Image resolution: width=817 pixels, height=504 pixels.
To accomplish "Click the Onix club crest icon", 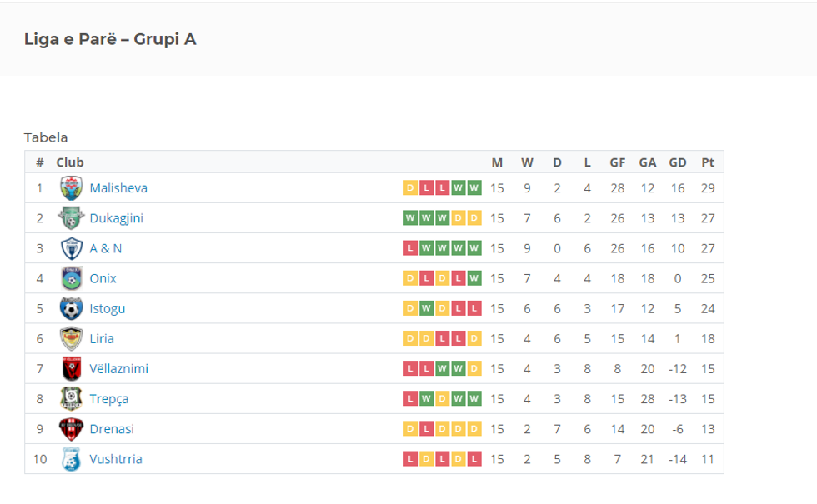I will point(72,278).
